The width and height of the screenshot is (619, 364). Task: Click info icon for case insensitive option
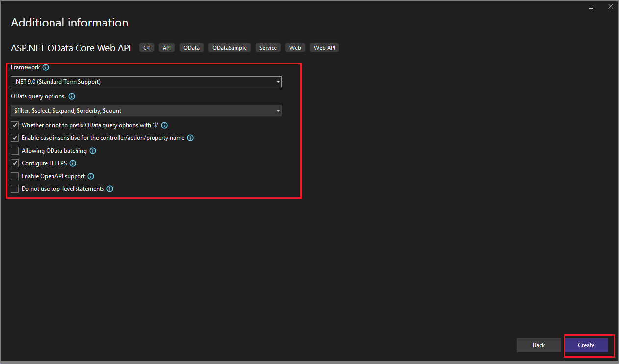[x=190, y=138]
